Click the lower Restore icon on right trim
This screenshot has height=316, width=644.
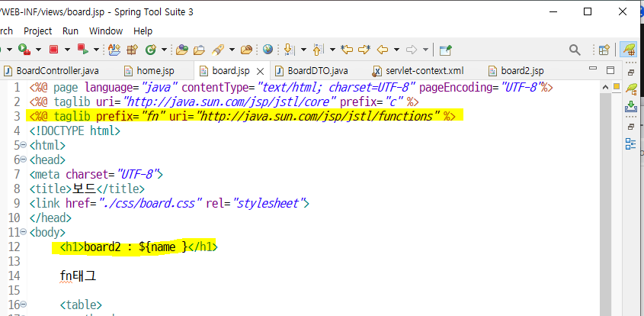pyautogui.click(x=630, y=127)
